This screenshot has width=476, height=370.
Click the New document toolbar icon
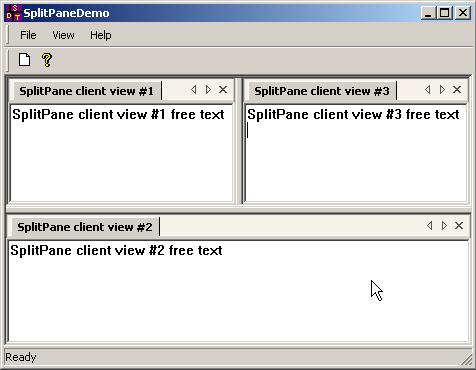tap(24, 60)
